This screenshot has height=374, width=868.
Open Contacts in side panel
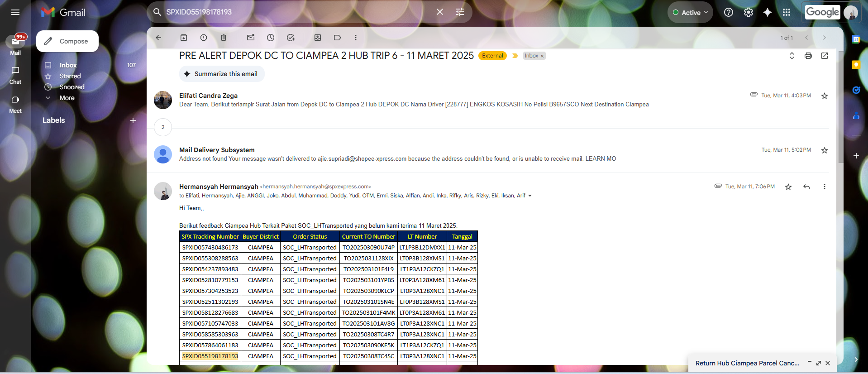point(856,116)
